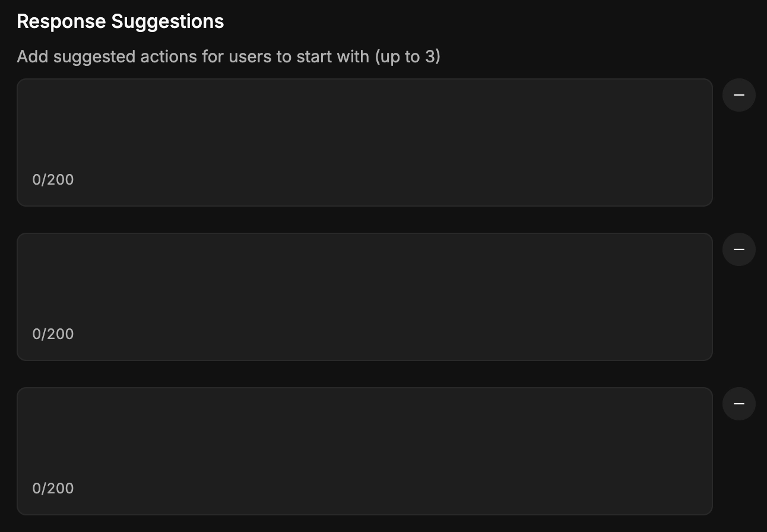Click the minus icon beside middle text box

739,249
